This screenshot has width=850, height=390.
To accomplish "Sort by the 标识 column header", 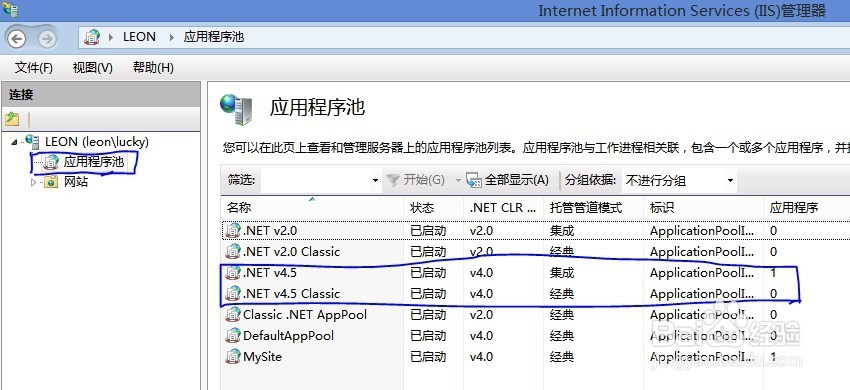I will 704,208.
